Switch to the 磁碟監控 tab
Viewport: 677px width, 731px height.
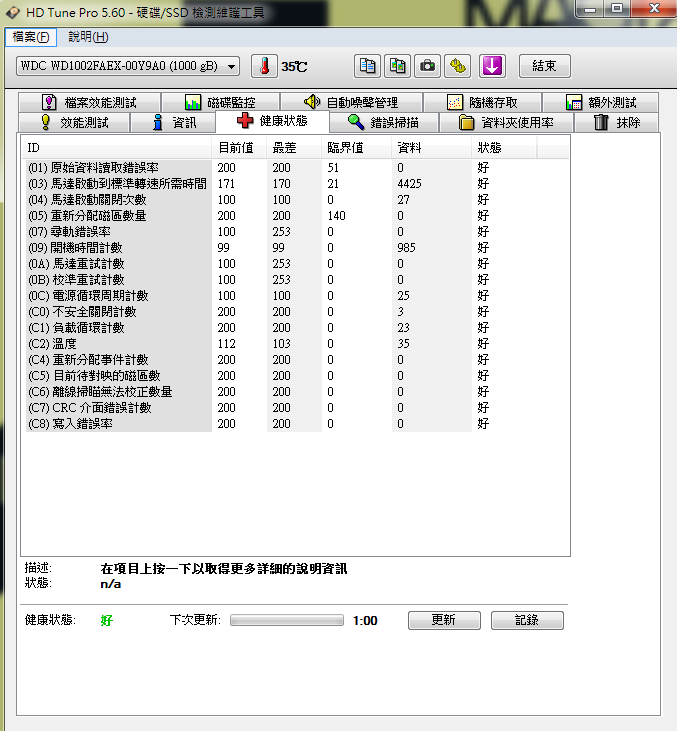tap(220, 102)
